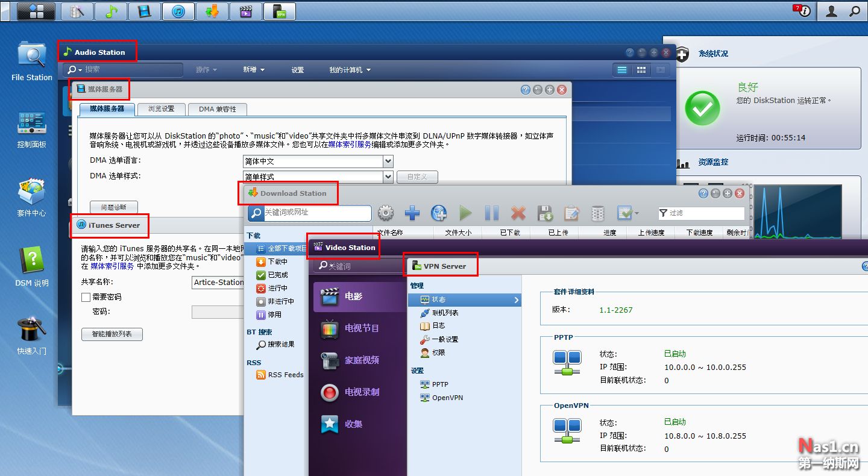Screen dimensions: 868x476
Task: Open 搜索结果 under BT 搜索
Action: [x=275, y=345]
